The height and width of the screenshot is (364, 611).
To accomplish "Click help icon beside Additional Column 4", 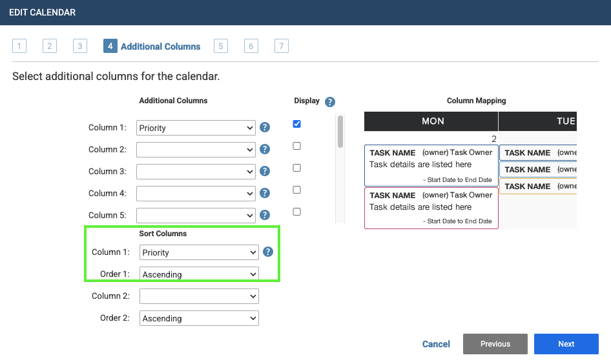I will (x=265, y=194).
